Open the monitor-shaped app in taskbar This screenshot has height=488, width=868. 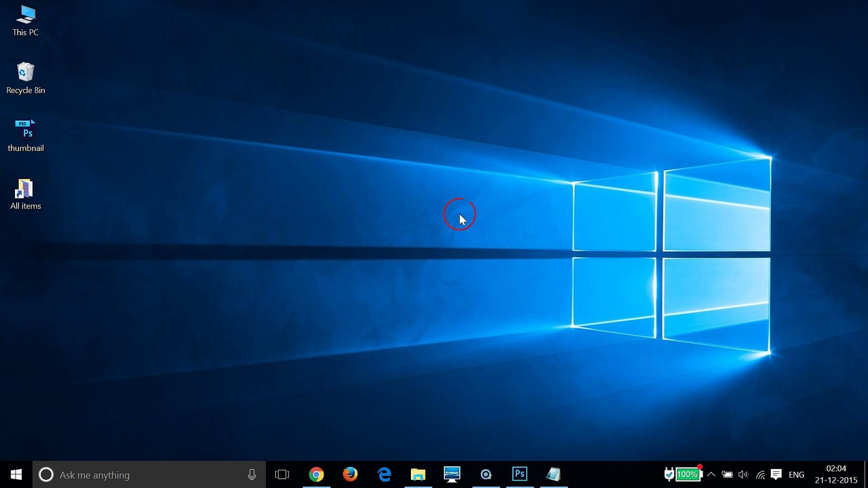coord(452,474)
